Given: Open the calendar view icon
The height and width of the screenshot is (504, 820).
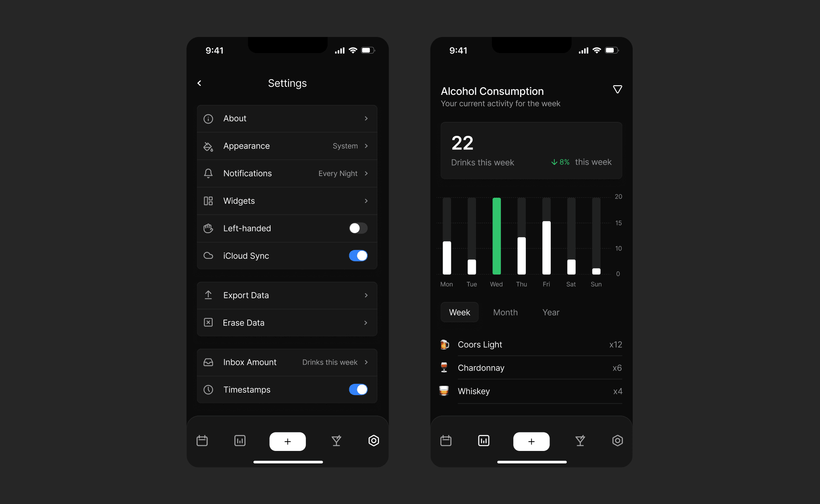Looking at the screenshot, I should pyautogui.click(x=203, y=440).
